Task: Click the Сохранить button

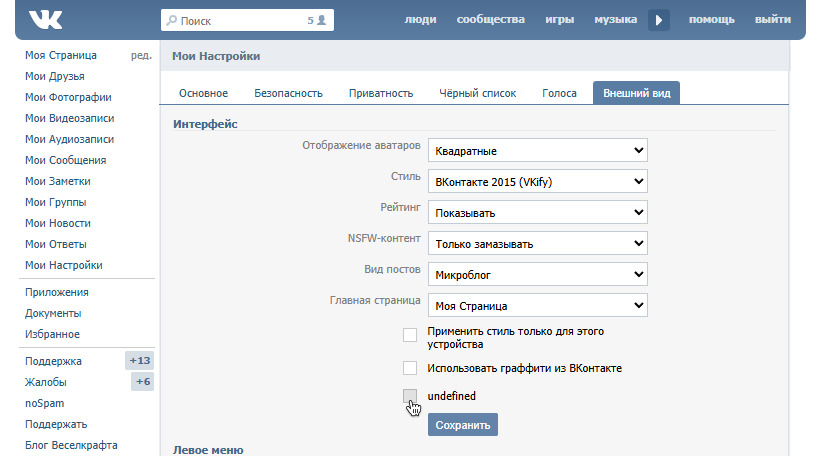Action: pyautogui.click(x=463, y=425)
